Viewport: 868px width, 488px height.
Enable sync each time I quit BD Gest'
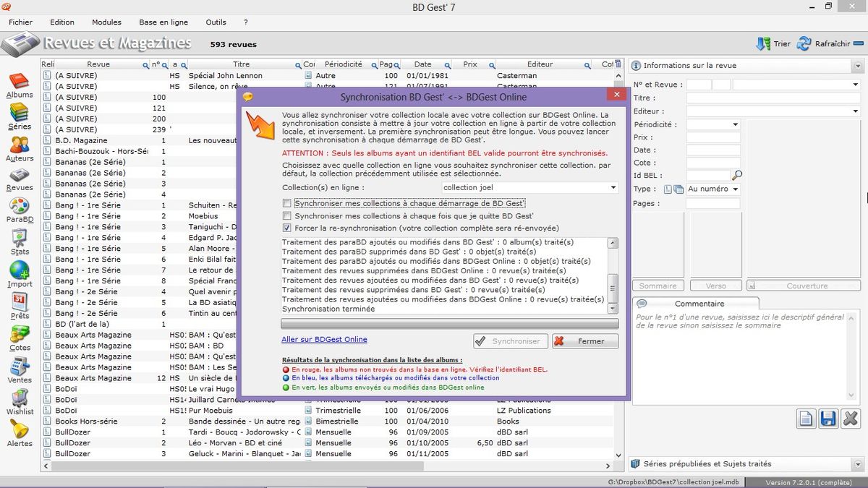point(287,216)
